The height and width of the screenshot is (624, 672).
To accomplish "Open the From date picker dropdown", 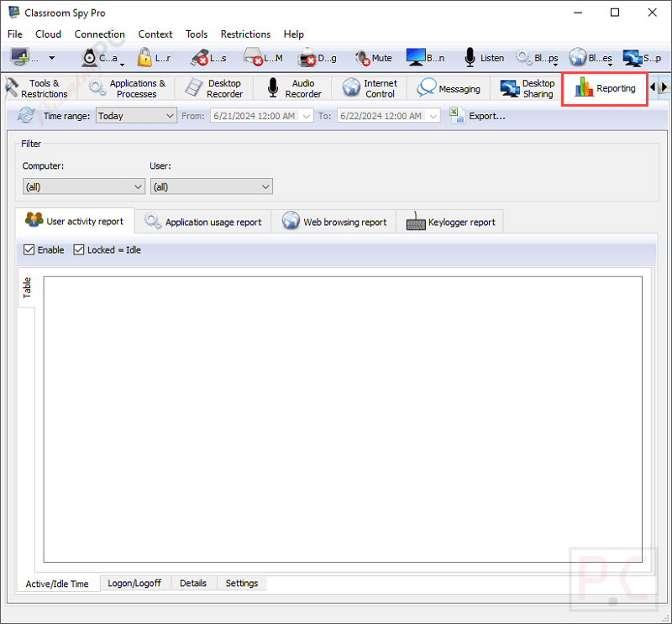I will pos(307,116).
